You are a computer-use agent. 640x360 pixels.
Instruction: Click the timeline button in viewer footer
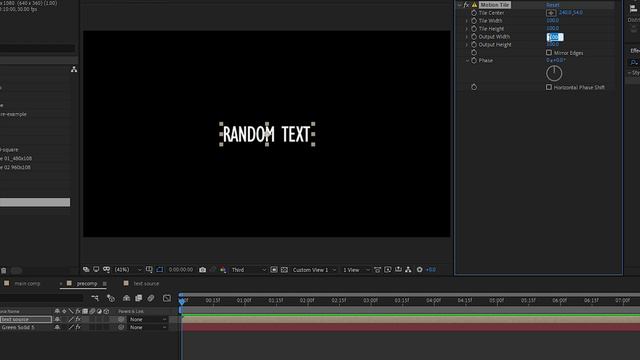pyautogui.click(x=398, y=270)
